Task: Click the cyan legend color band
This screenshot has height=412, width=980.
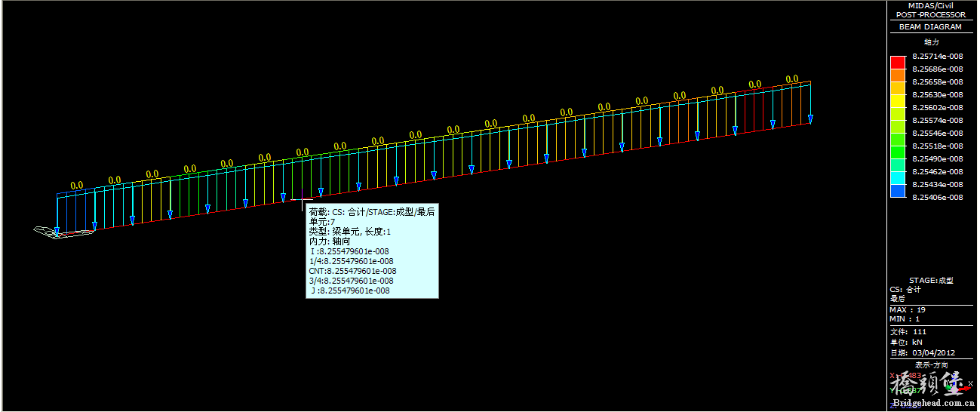Action: (x=897, y=178)
